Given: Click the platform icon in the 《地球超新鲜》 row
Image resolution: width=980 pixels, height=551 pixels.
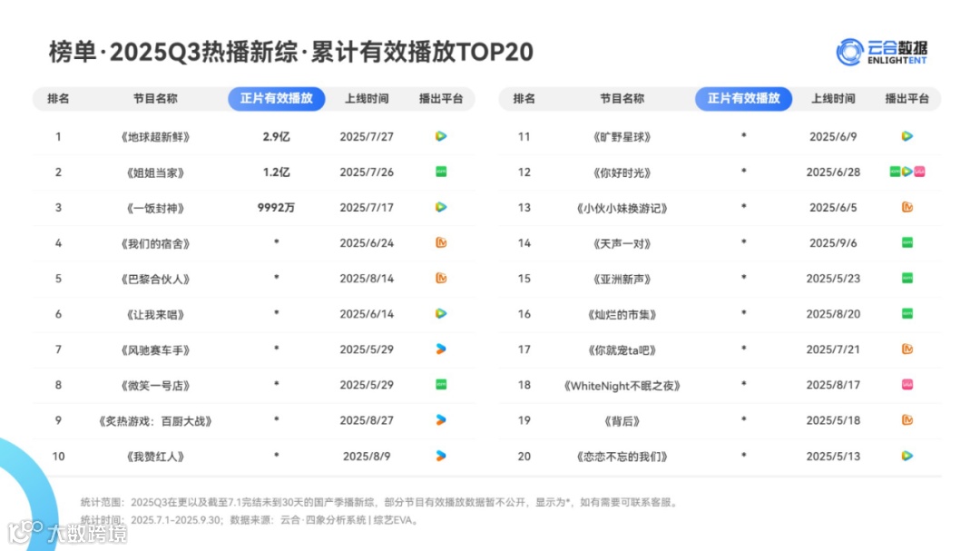Looking at the screenshot, I should tap(441, 136).
